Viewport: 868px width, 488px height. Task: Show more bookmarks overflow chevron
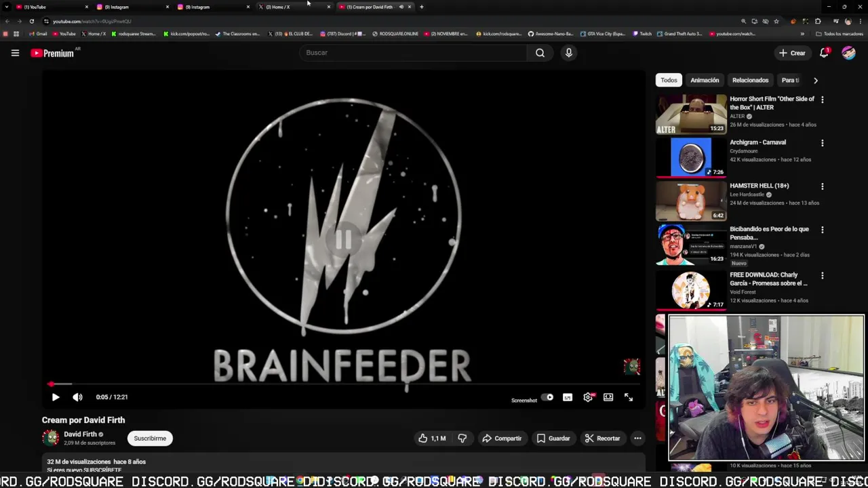pyautogui.click(x=802, y=34)
